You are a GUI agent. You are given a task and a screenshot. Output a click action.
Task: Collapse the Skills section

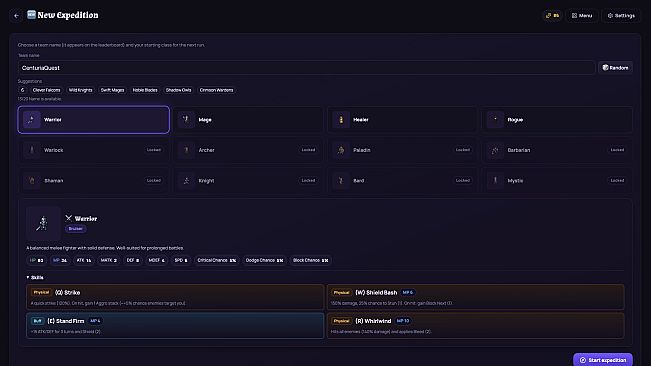coord(35,277)
